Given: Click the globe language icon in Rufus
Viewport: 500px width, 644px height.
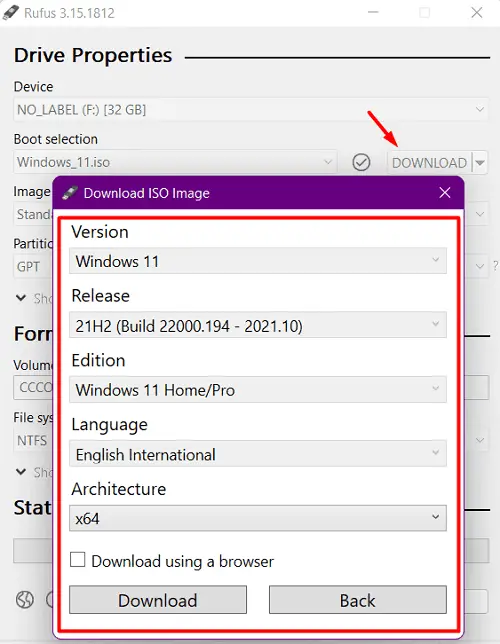Looking at the screenshot, I should [x=25, y=600].
